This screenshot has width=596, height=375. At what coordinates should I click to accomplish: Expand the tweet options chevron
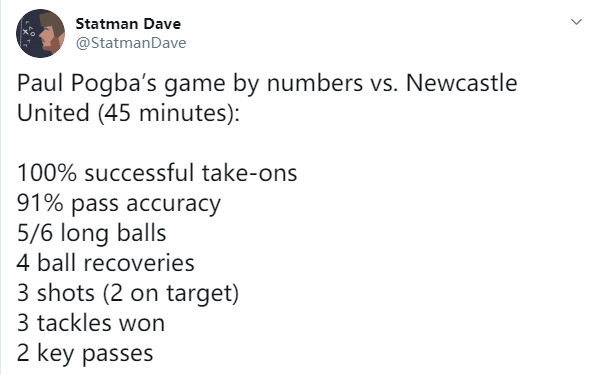[x=577, y=22]
